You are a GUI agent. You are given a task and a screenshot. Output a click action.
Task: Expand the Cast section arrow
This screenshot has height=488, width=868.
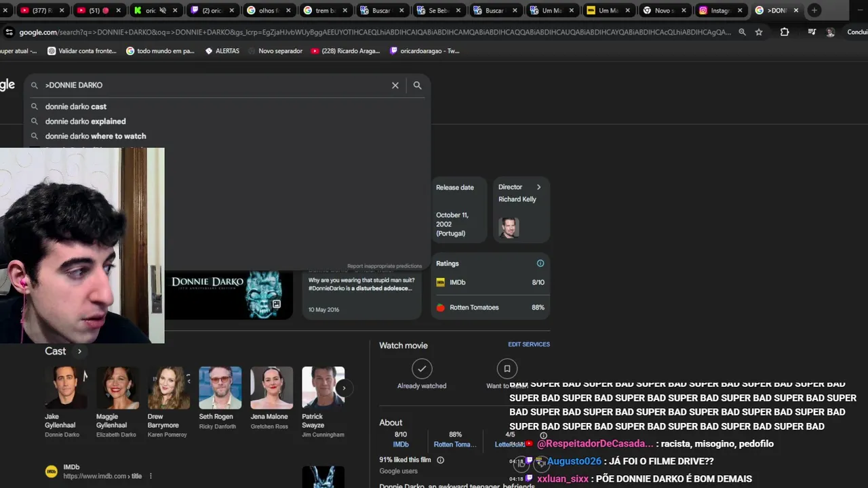coord(79,351)
